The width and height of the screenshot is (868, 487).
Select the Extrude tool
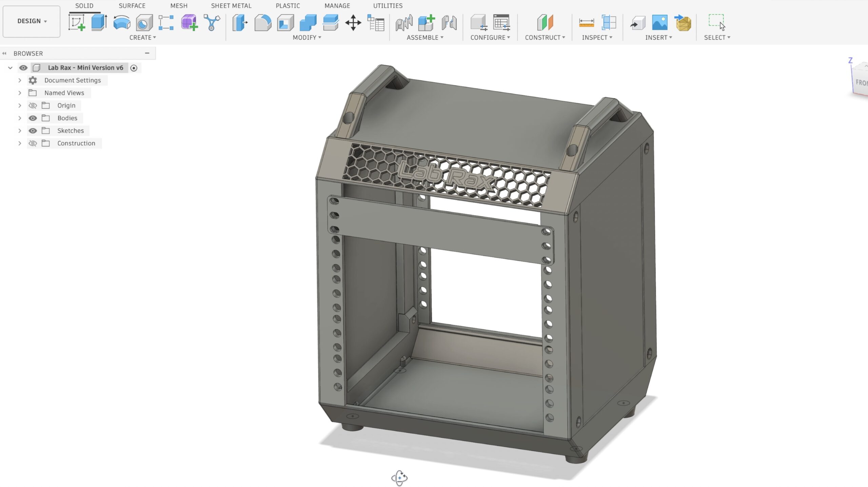tap(99, 23)
